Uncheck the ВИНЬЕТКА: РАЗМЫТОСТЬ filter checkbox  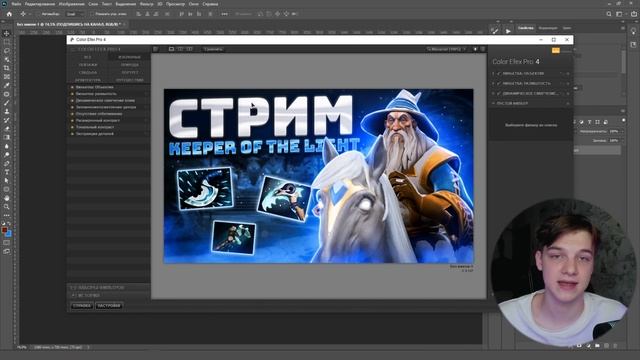tap(499, 83)
